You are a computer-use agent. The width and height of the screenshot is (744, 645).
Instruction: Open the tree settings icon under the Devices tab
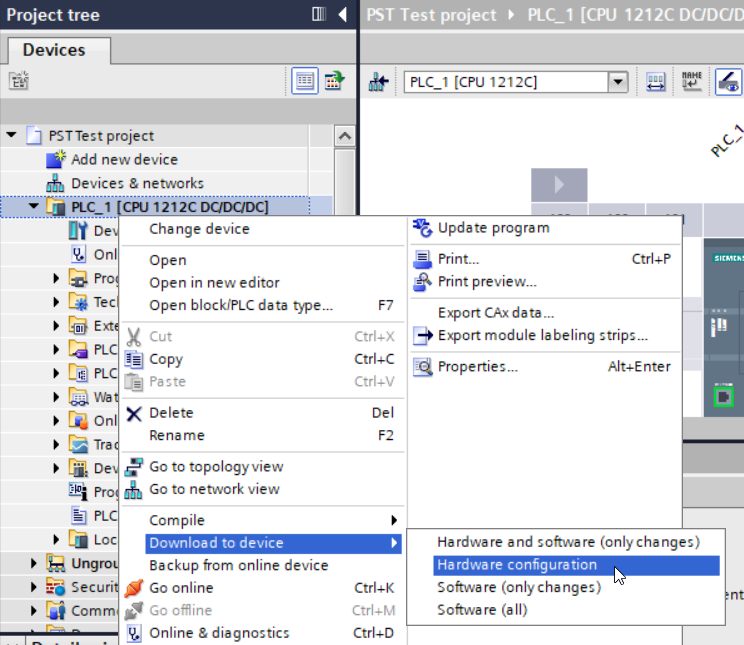19,81
